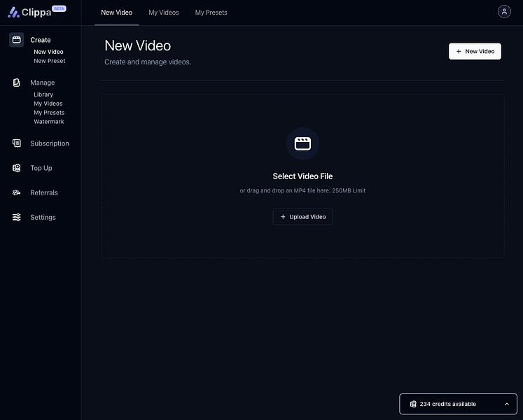The height and width of the screenshot is (420, 523).
Task: Go to Subscription page
Action: click(50, 143)
